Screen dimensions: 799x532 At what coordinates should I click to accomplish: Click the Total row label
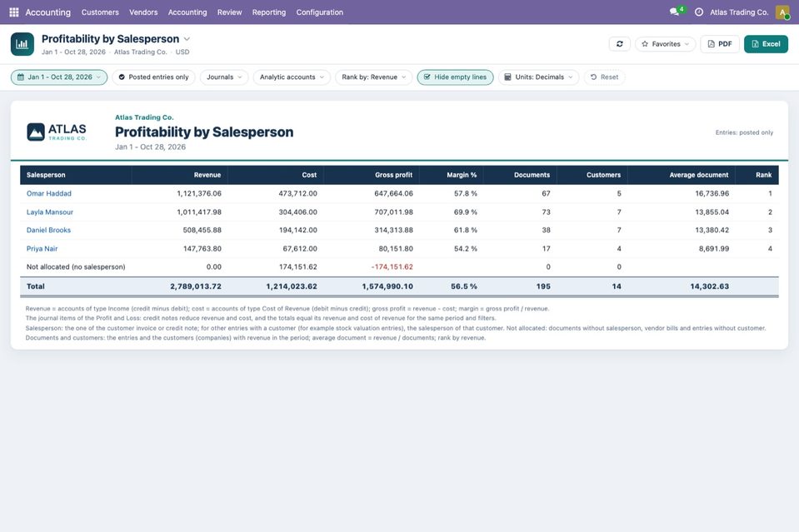tap(36, 286)
